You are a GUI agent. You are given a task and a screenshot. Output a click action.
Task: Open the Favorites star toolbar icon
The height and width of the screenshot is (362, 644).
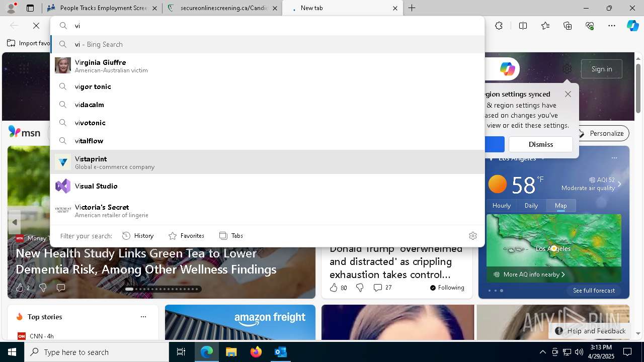coord(545,26)
